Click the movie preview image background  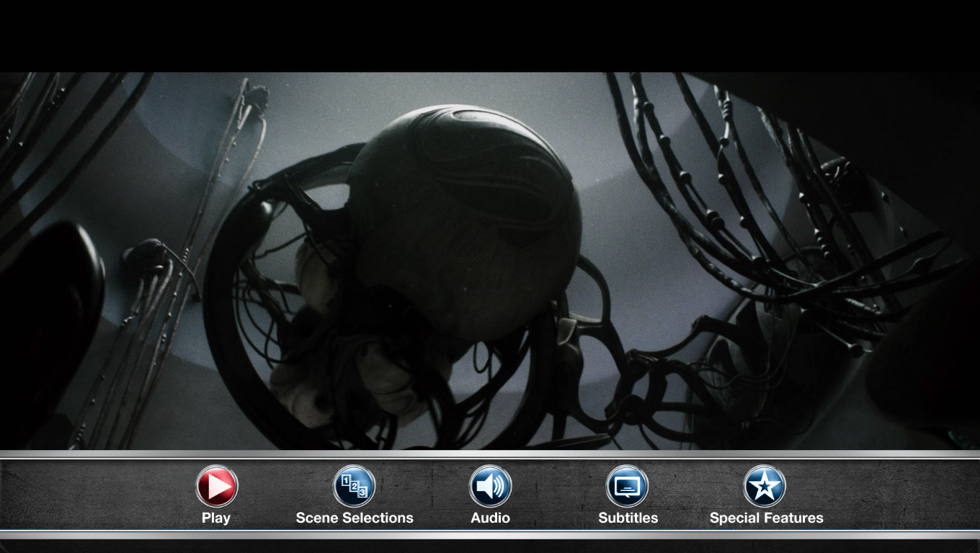coord(490,259)
